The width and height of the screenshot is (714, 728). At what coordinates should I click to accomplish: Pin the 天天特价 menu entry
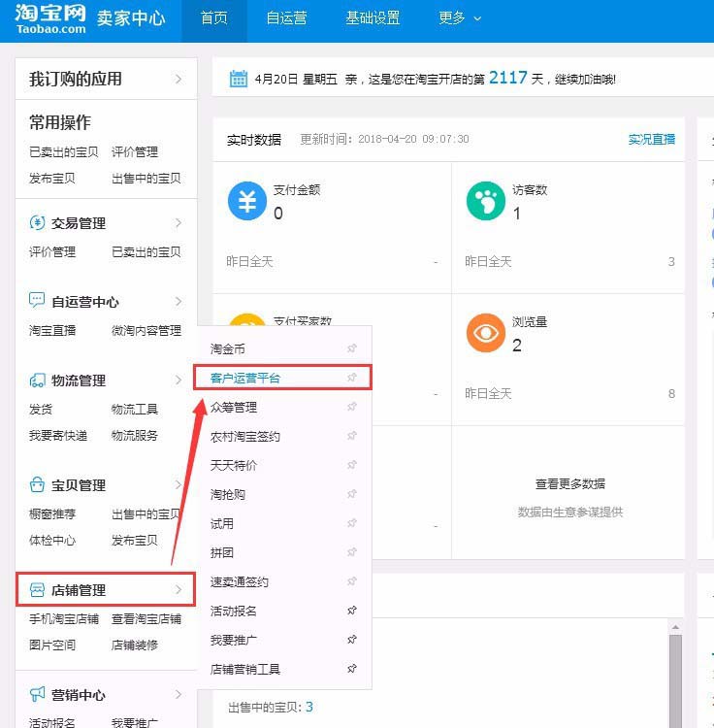tap(352, 465)
